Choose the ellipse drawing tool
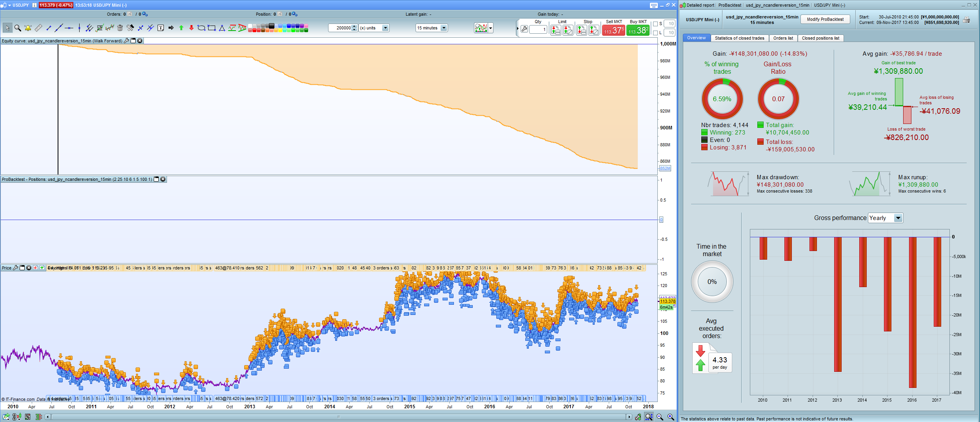The height and width of the screenshot is (422, 980). pyautogui.click(x=201, y=28)
